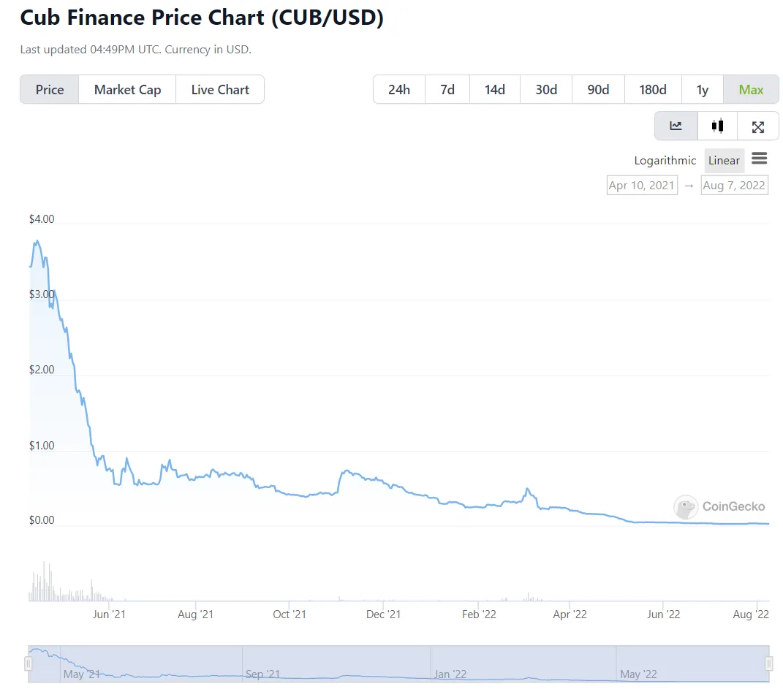Click the Oct '21 axis label

click(x=289, y=615)
